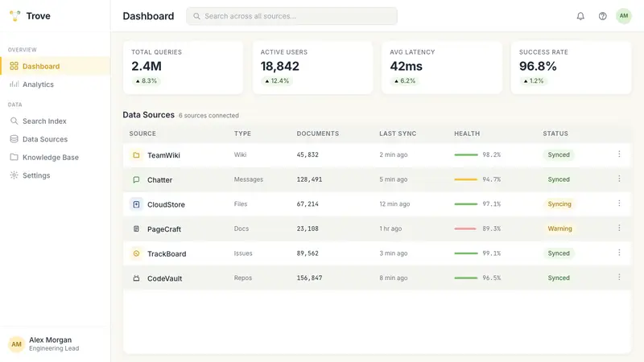Click the TeamWiki folder icon
The image size is (644, 362).
(136, 155)
